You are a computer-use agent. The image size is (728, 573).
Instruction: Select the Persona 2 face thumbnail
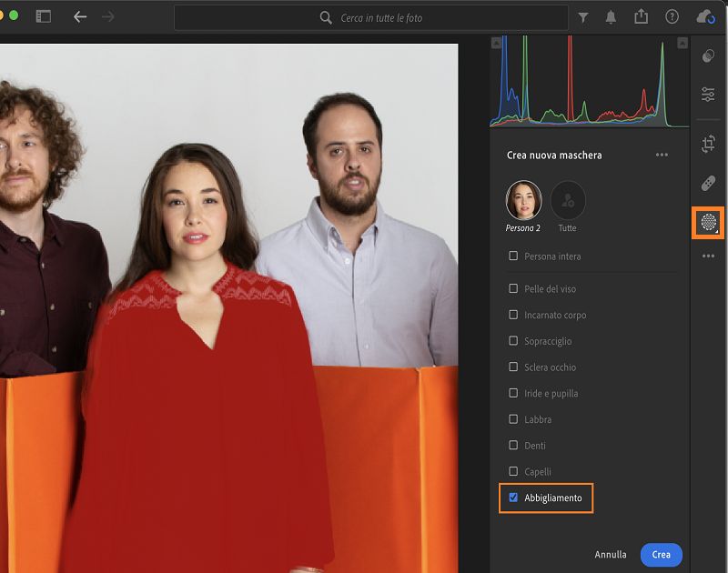pos(523,200)
